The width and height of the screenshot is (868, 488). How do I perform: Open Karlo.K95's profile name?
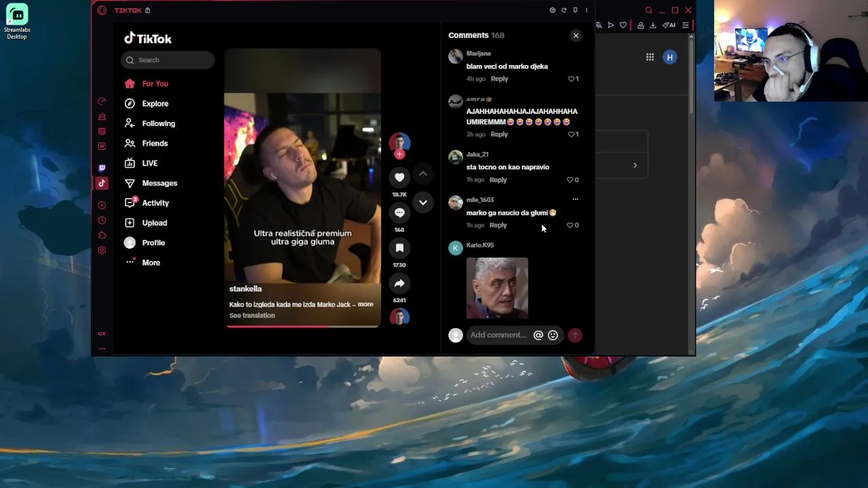coord(480,245)
